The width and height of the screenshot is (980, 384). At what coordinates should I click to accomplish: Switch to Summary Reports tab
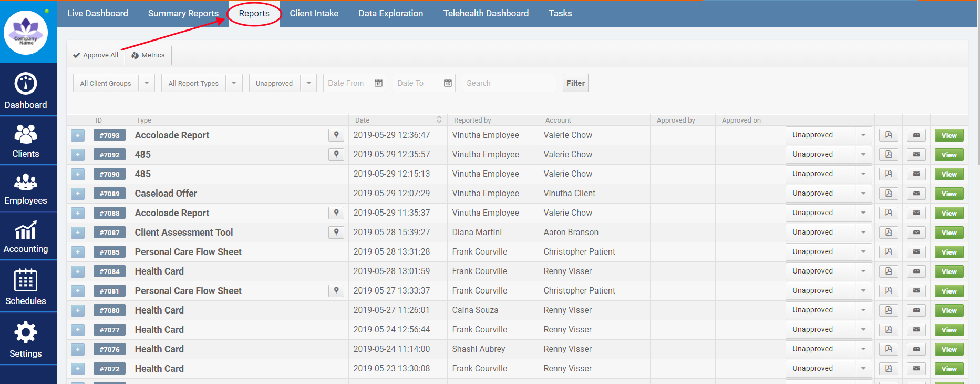183,14
